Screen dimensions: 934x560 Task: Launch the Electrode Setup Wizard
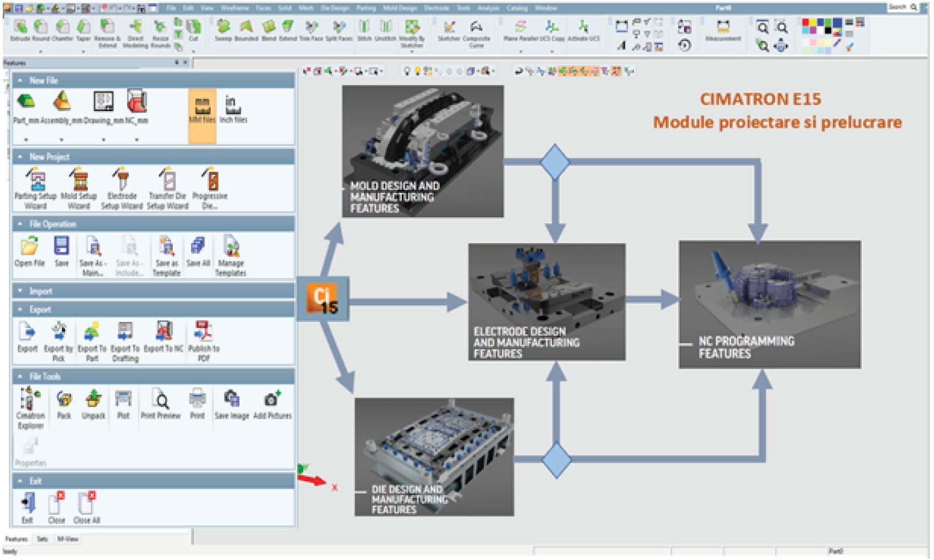122,188
